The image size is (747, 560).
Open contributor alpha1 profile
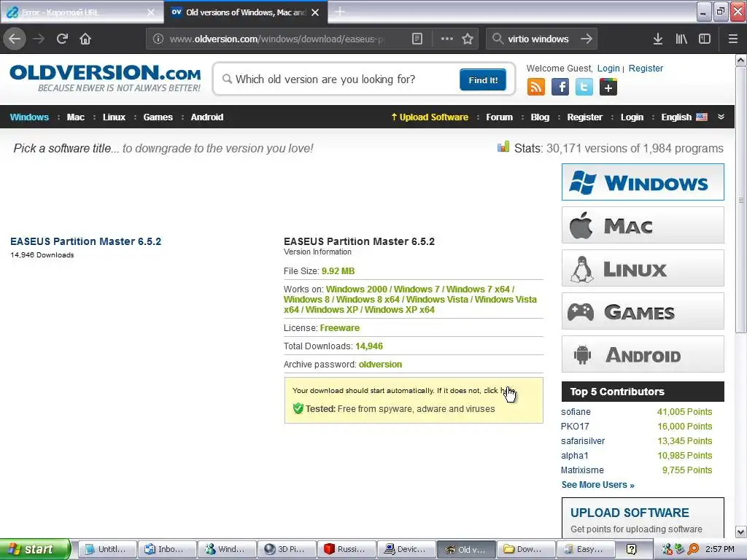[575, 456]
